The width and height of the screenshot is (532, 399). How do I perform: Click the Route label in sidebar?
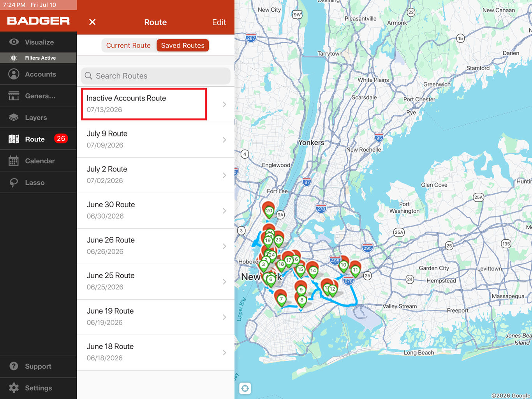coord(35,139)
